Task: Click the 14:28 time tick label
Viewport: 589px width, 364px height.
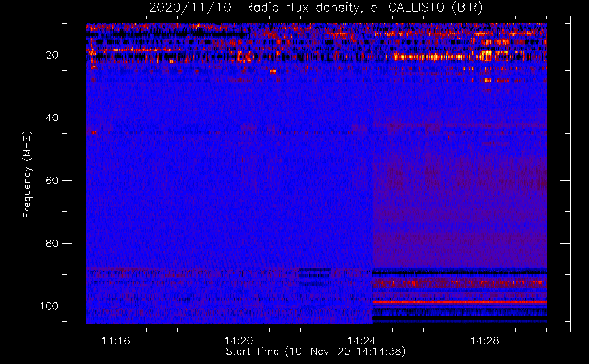Action: click(485, 341)
